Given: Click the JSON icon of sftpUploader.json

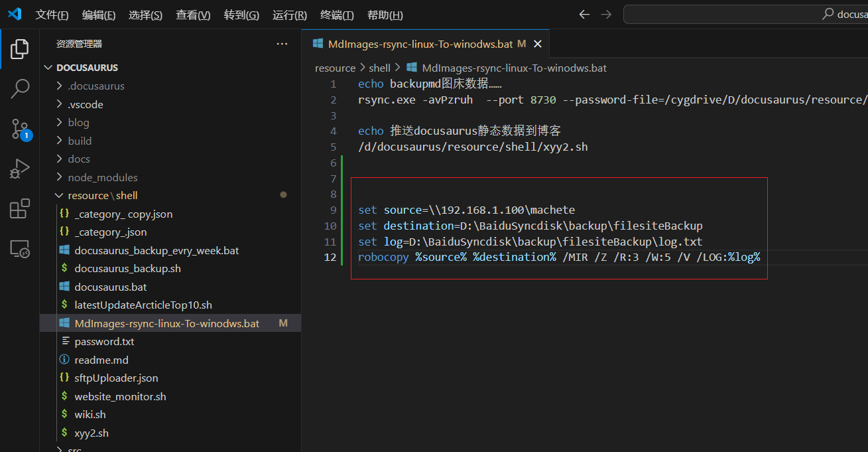Looking at the screenshot, I should tap(64, 378).
